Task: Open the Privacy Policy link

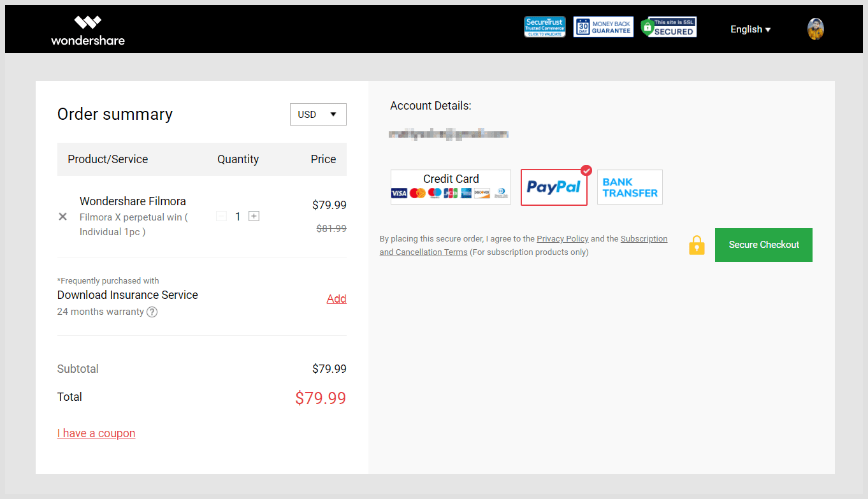Action: [563, 239]
